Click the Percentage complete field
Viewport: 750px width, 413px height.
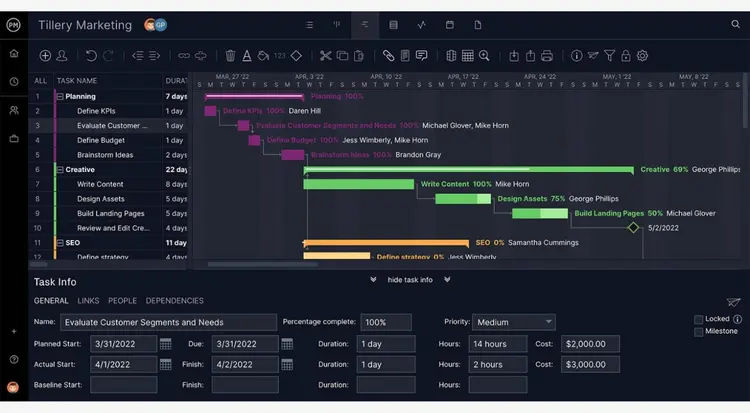[x=386, y=322]
